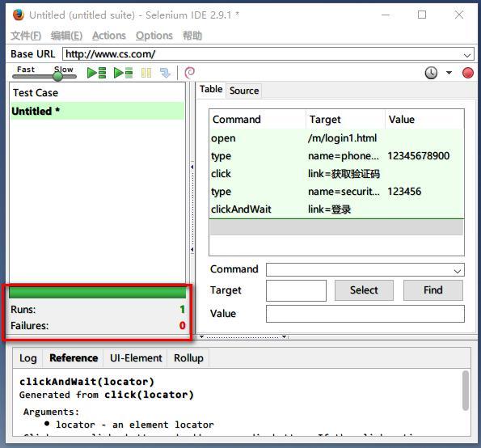Click the Value input field
The width and height of the screenshot is (481, 448).
pos(365,314)
